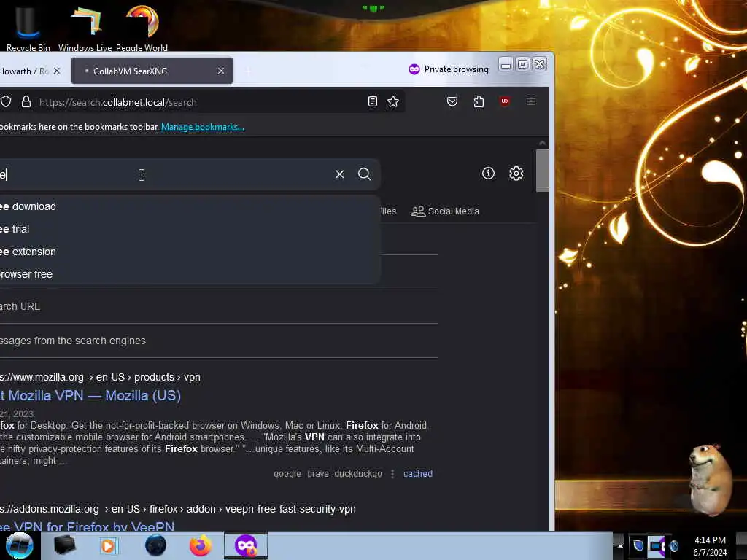Open the black box taskbar application
The width and height of the screenshot is (747, 560).
tap(64, 545)
